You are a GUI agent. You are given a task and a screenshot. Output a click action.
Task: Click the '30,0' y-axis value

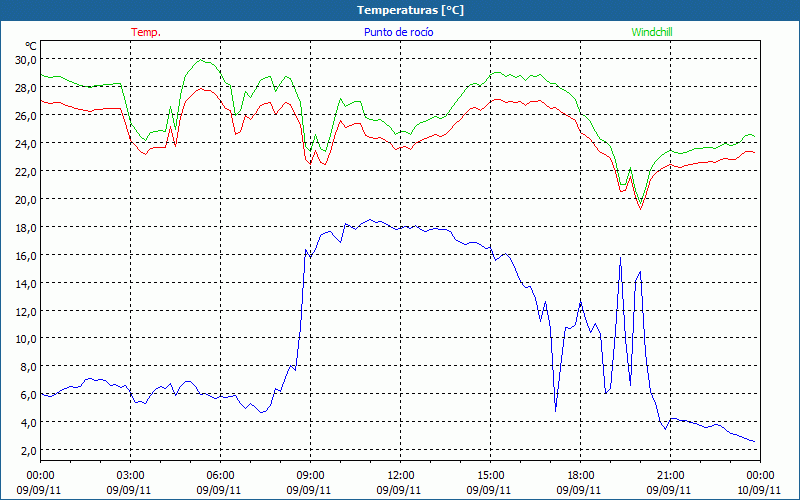(27, 60)
